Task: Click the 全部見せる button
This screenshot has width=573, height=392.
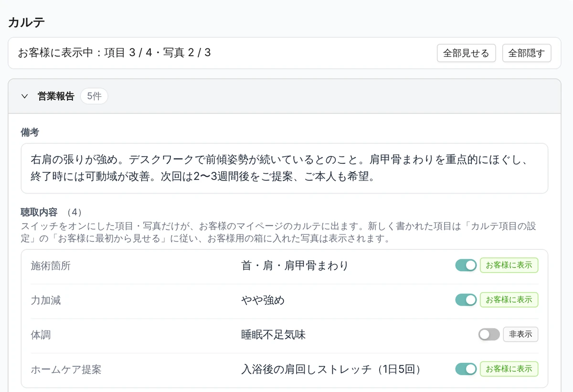Action: 467,53
